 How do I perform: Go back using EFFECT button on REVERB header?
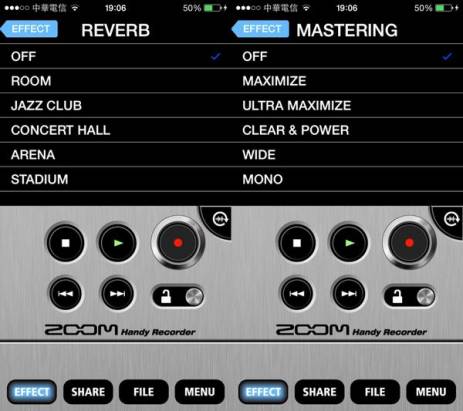[29, 29]
